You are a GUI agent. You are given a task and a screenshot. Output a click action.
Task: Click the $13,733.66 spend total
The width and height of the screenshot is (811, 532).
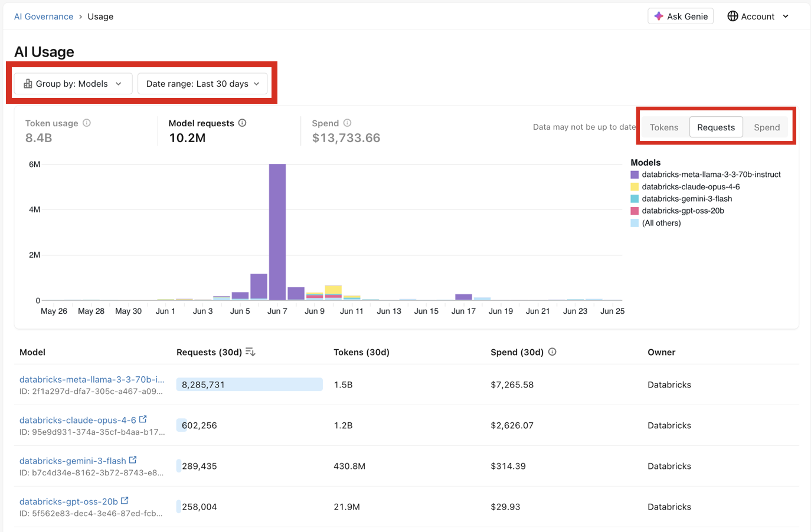point(346,138)
